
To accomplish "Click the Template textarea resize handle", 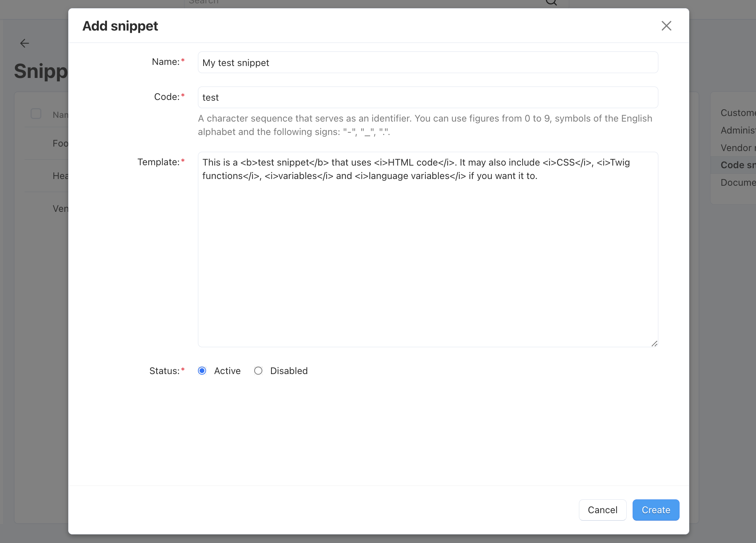I will pyautogui.click(x=654, y=343).
